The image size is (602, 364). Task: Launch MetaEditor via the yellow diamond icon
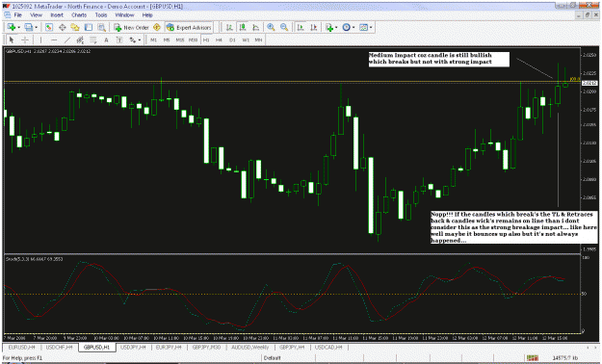coord(157,27)
